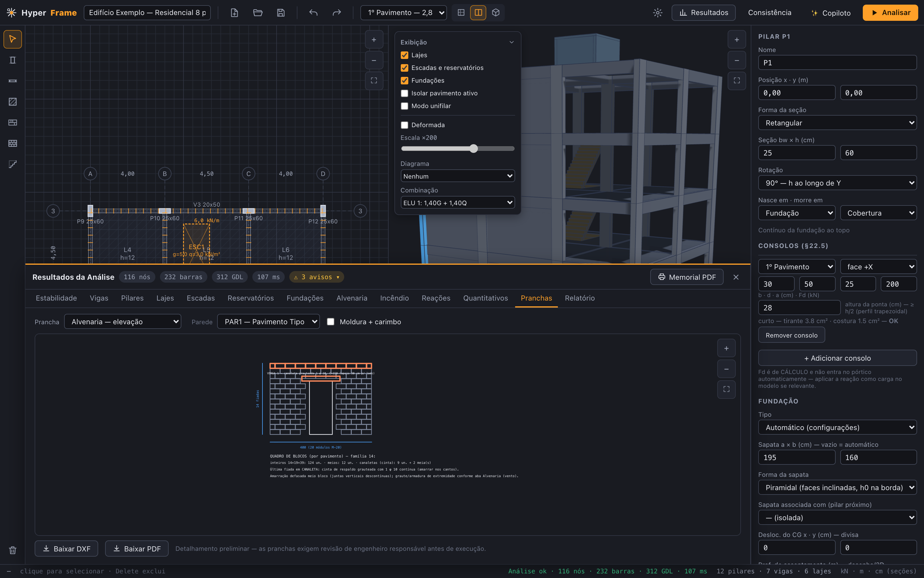Screen dimensions: 924x578
Task: Uncheck the Lajes display checkbox
Action: tap(404, 55)
